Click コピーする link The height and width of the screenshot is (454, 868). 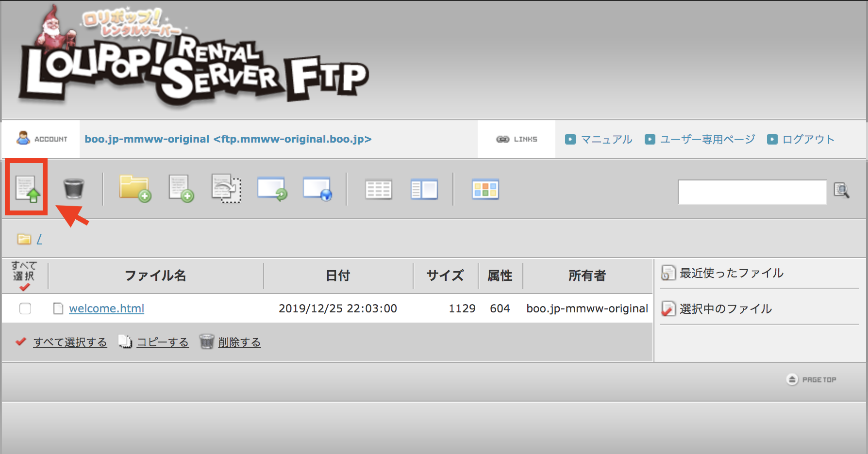163,342
